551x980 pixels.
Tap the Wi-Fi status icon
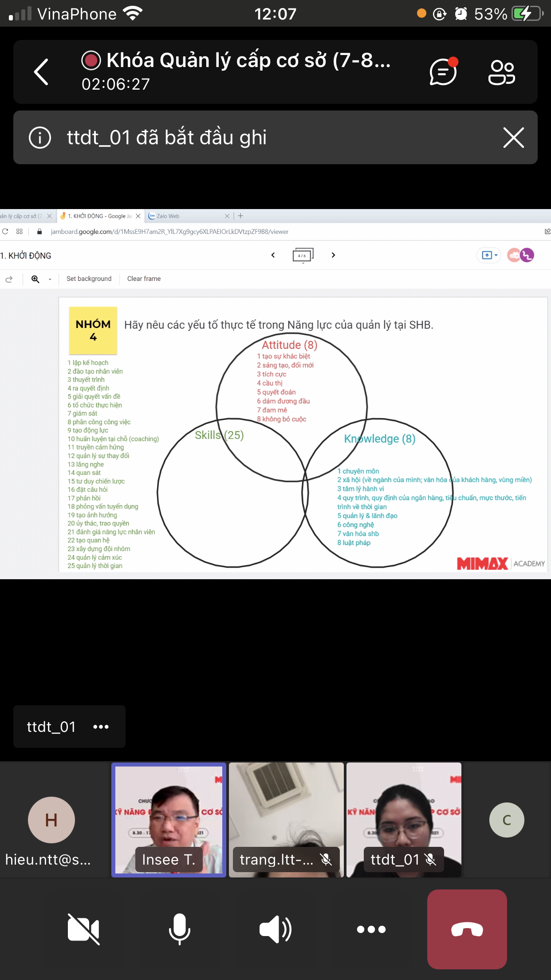pos(132,14)
